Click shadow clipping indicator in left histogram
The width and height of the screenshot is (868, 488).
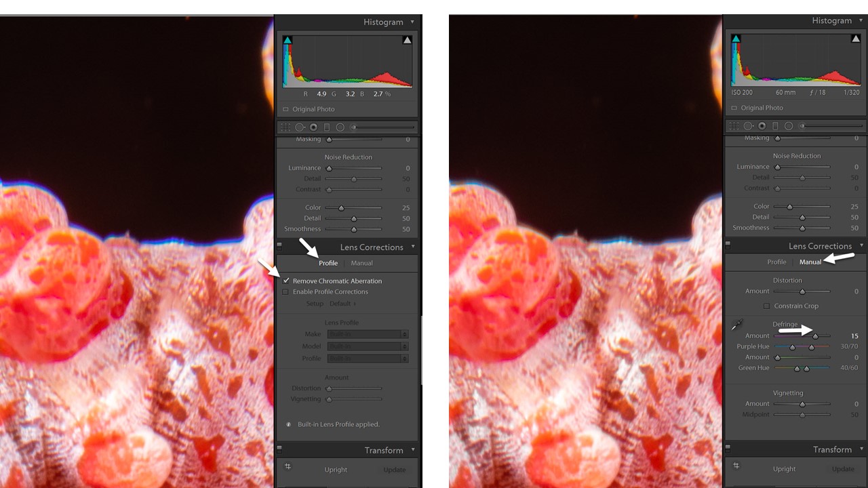tap(288, 41)
